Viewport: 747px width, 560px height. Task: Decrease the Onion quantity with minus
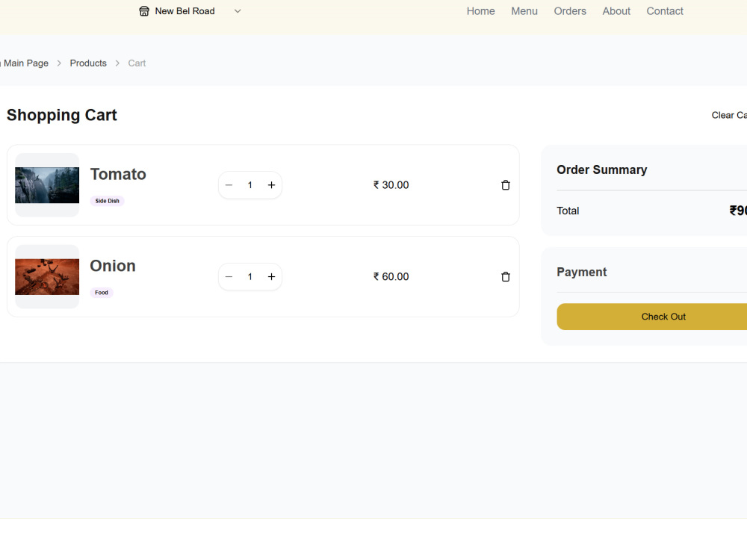pos(229,277)
